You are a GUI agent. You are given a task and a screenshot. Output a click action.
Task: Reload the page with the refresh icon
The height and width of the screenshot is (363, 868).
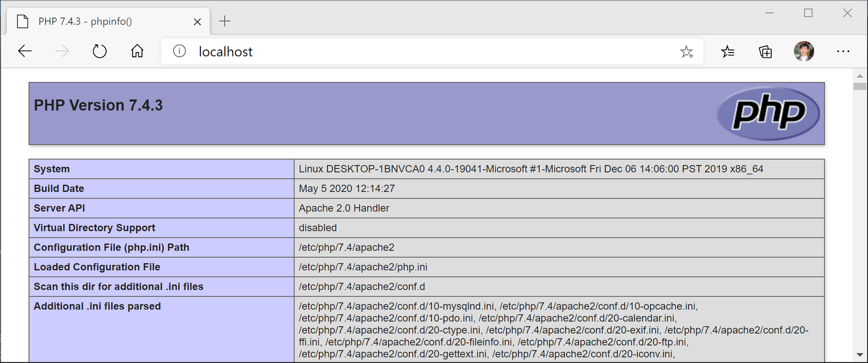tap(99, 51)
